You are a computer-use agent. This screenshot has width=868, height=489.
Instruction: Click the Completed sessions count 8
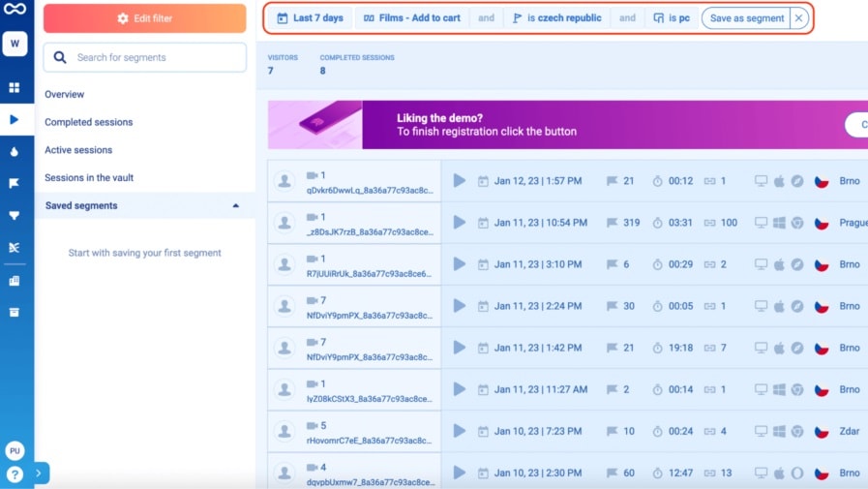(x=323, y=71)
